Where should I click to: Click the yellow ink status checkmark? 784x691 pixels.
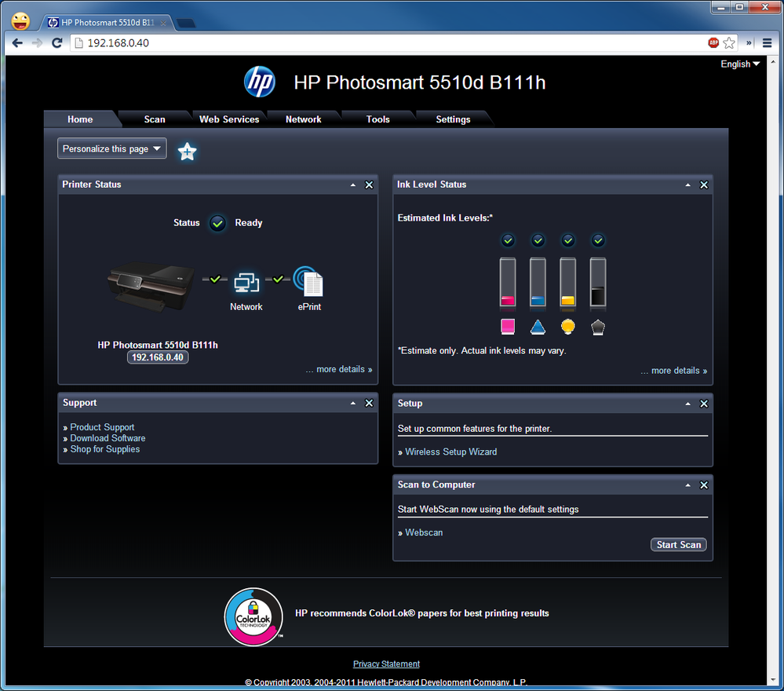click(x=568, y=241)
